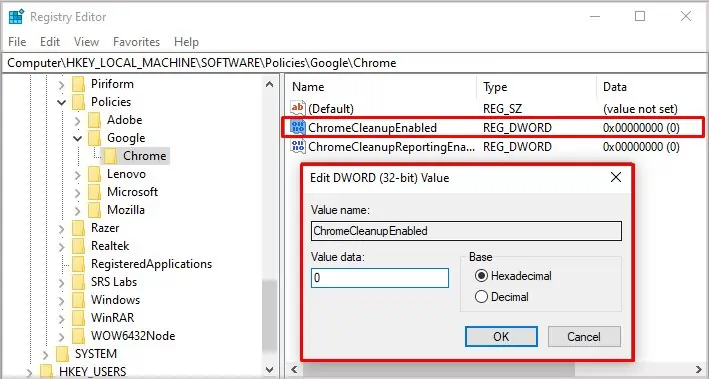Open the Help menu
709x379 pixels.
tap(186, 42)
